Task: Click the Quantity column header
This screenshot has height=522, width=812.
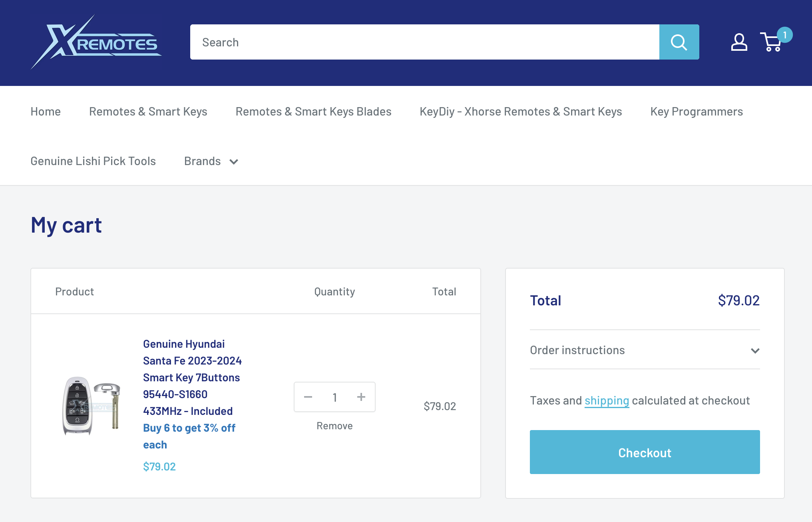Action: (x=334, y=292)
